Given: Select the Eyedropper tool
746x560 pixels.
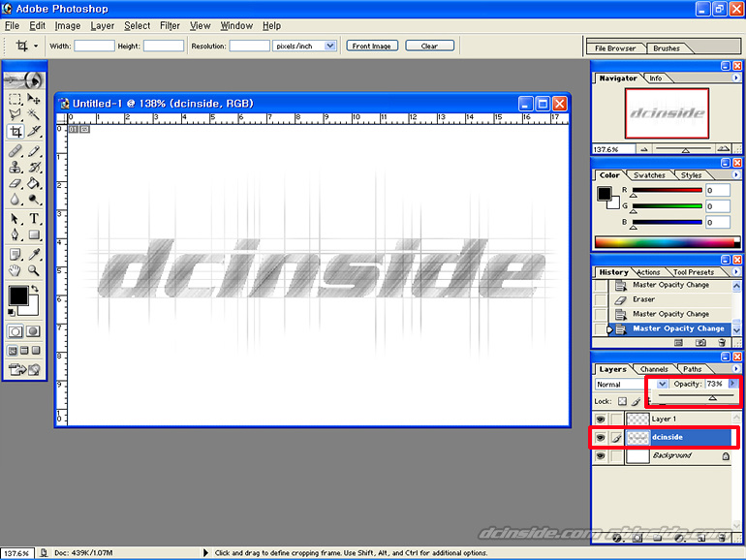Looking at the screenshot, I should (33, 255).
